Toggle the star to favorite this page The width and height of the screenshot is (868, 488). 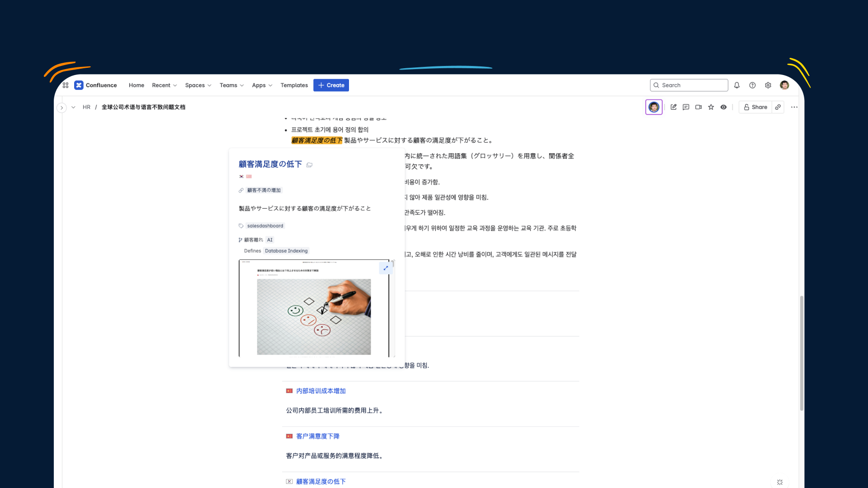(x=711, y=107)
